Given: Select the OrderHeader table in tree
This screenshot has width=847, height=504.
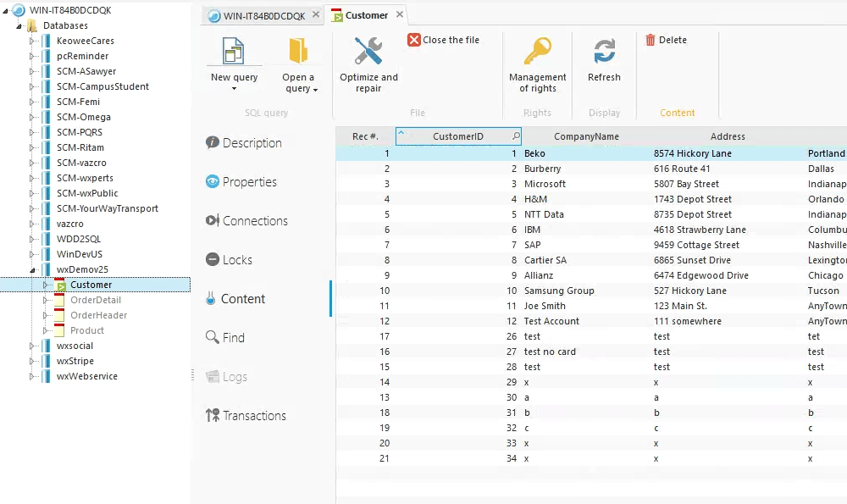Looking at the screenshot, I should coord(98,315).
